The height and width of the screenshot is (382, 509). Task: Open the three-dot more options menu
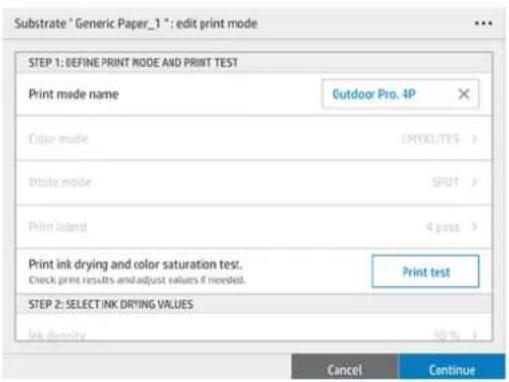(x=483, y=23)
